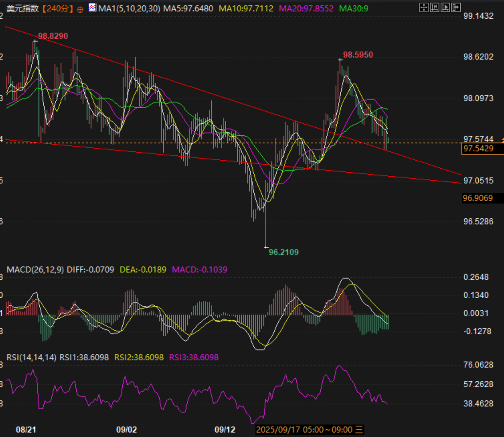Click the MA20:97.8552 legend value
The width and height of the screenshot is (504, 437).
307,8
